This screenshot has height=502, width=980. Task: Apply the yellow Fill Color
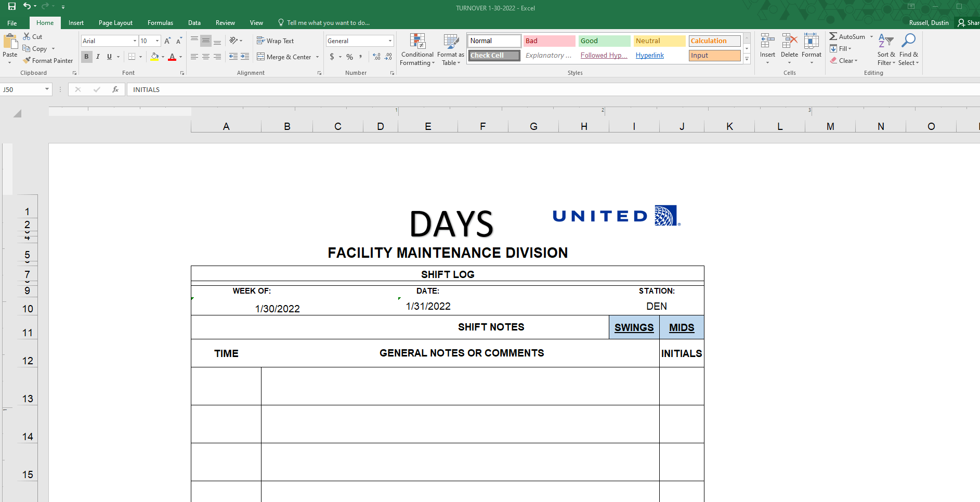(154, 57)
